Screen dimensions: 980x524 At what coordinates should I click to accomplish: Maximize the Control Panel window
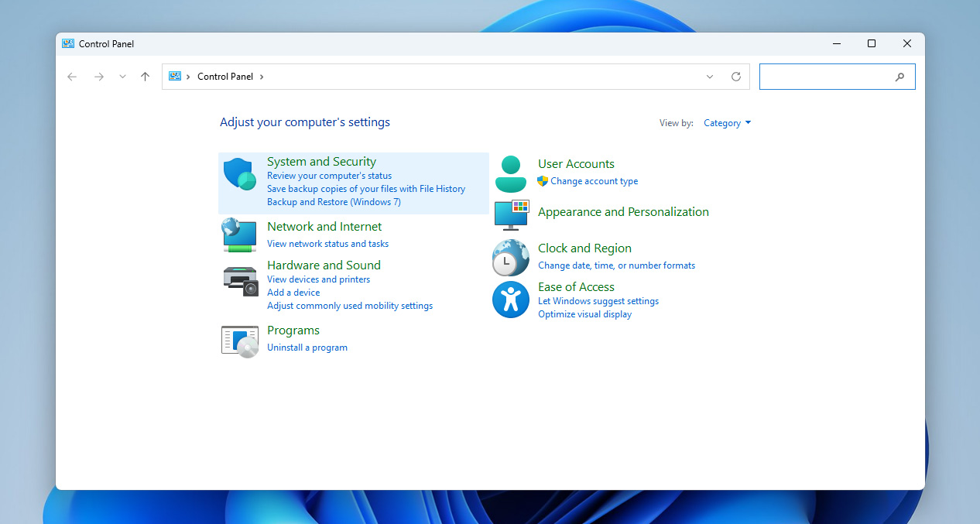[872, 44]
